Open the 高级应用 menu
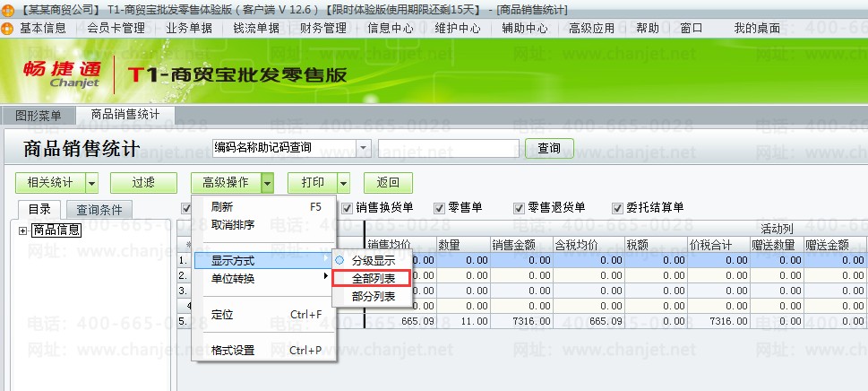868x391 pixels. [591, 28]
